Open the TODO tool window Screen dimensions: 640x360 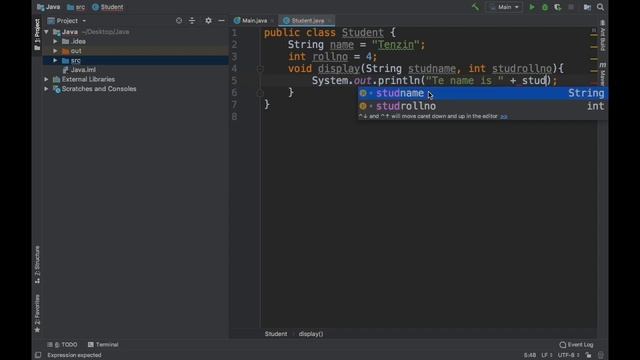[62, 344]
